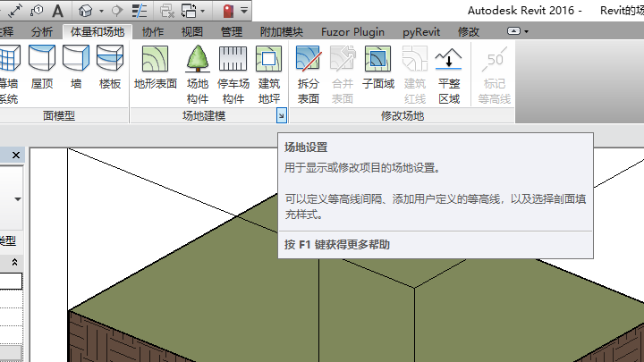This screenshot has height=362, width=644.
Task: Collapse the properties group double chevron
Action: coord(15,262)
